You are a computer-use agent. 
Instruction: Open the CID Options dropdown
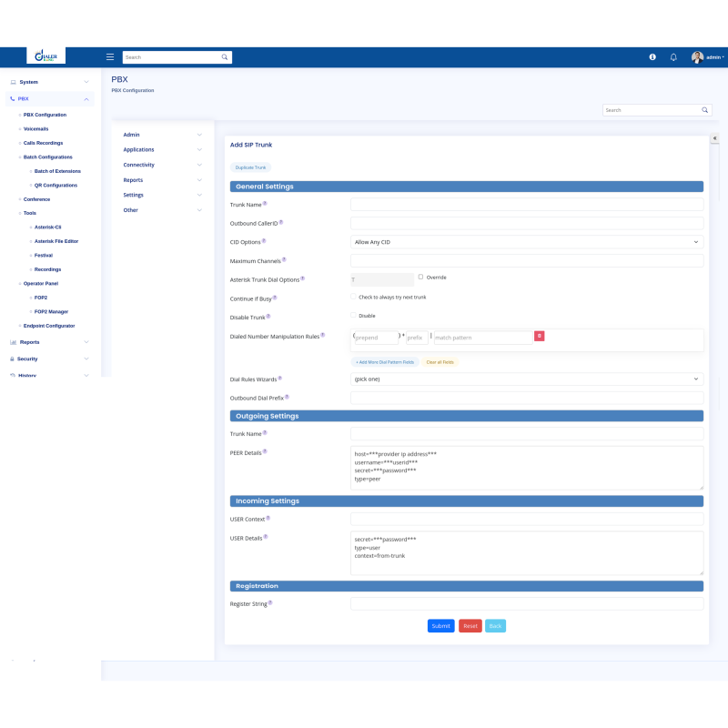click(x=527, y=242)
